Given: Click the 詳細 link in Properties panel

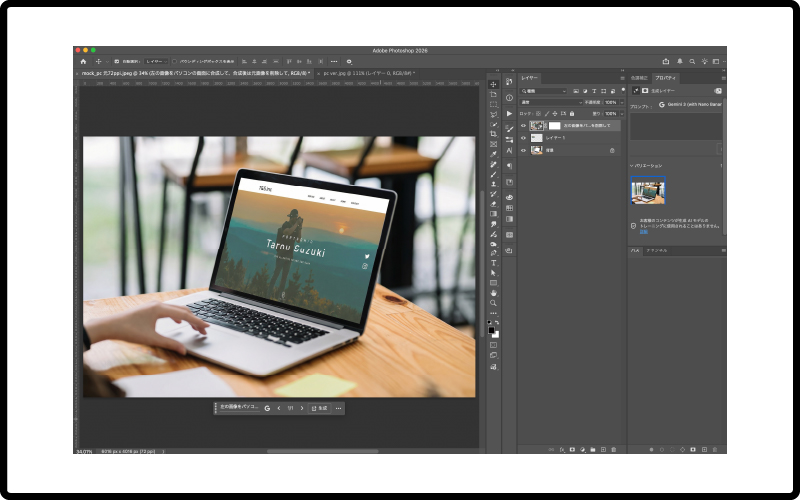Looking at the screenshot, I should pos(644,231).
